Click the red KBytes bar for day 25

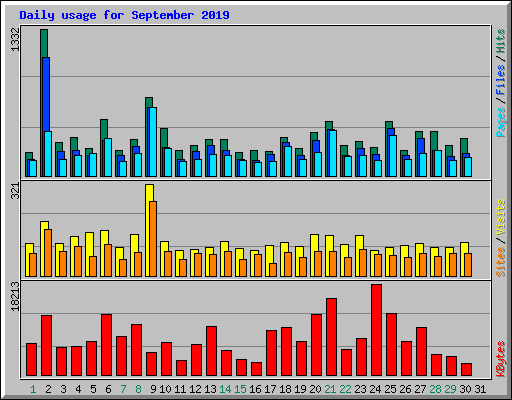point(391,345)
